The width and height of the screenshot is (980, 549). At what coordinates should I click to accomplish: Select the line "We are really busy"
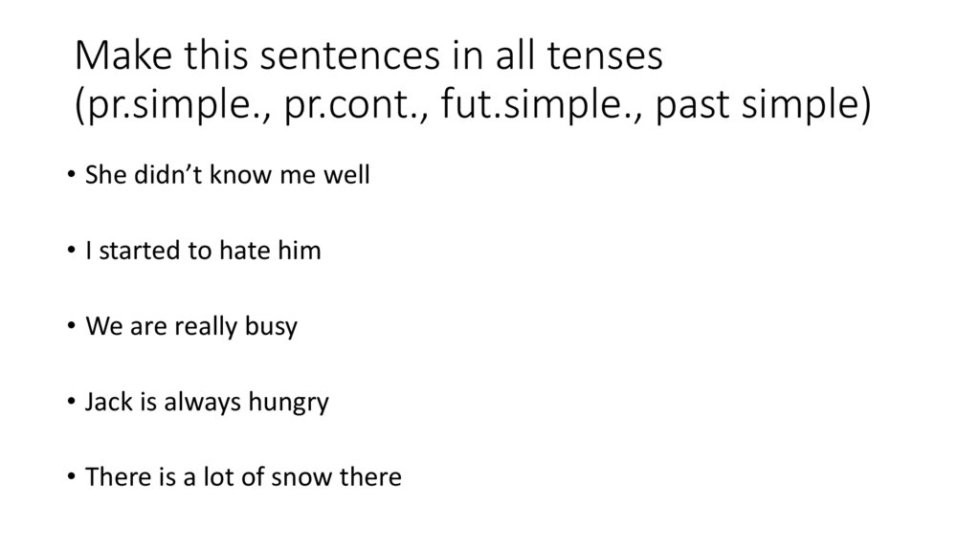[191, 326]
